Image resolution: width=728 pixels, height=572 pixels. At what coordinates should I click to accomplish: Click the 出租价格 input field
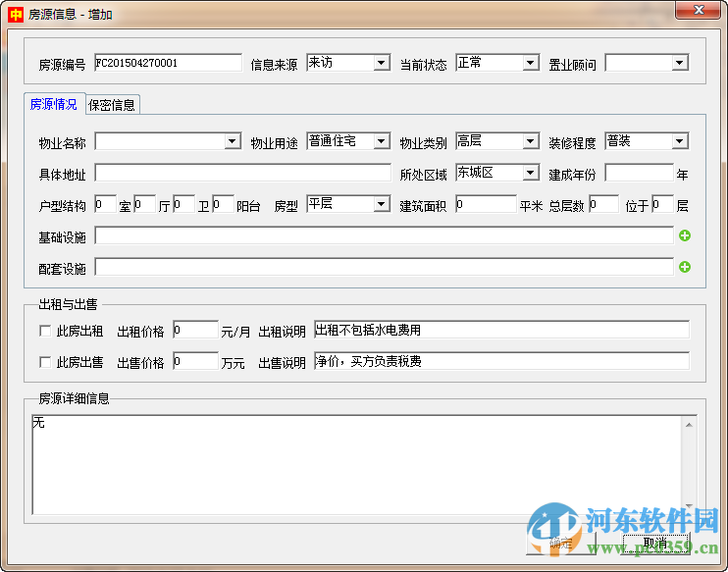tap(195, 330)
